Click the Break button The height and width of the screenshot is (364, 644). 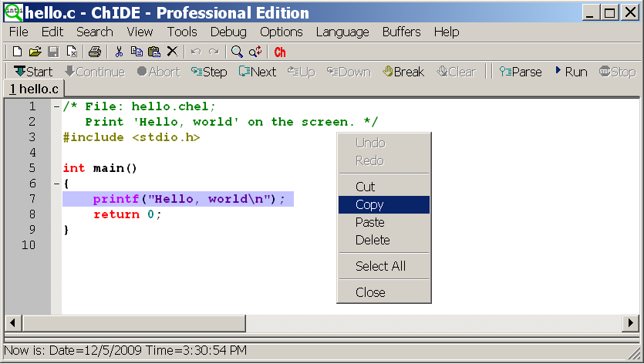403,72
